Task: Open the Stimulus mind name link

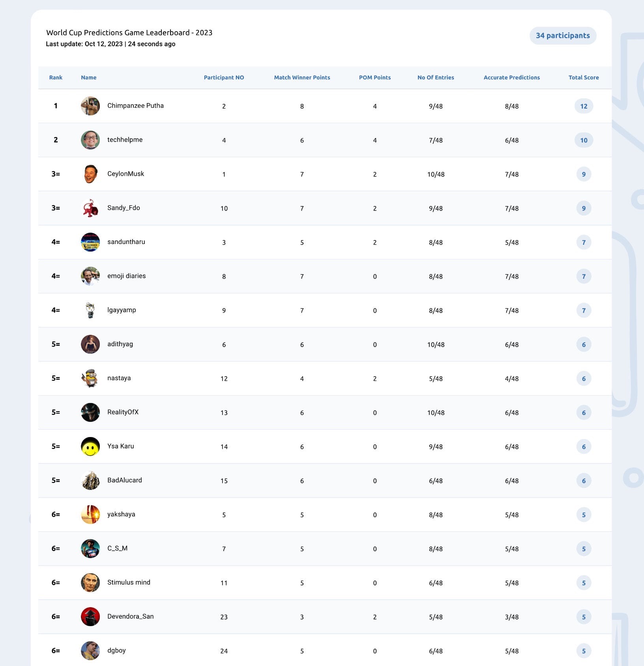Action: click(129, 582)
